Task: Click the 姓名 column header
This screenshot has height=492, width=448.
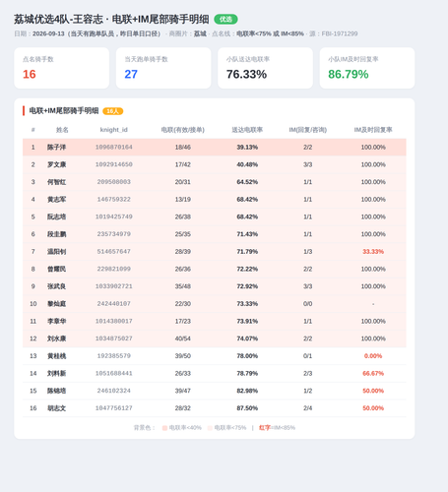Action: [x=62, y=130]
